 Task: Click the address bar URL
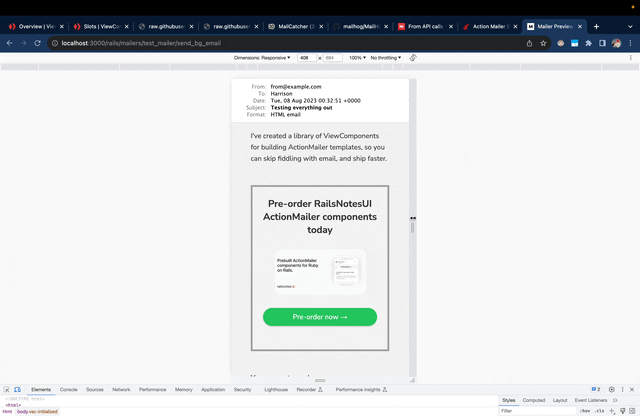click(141, 43)
